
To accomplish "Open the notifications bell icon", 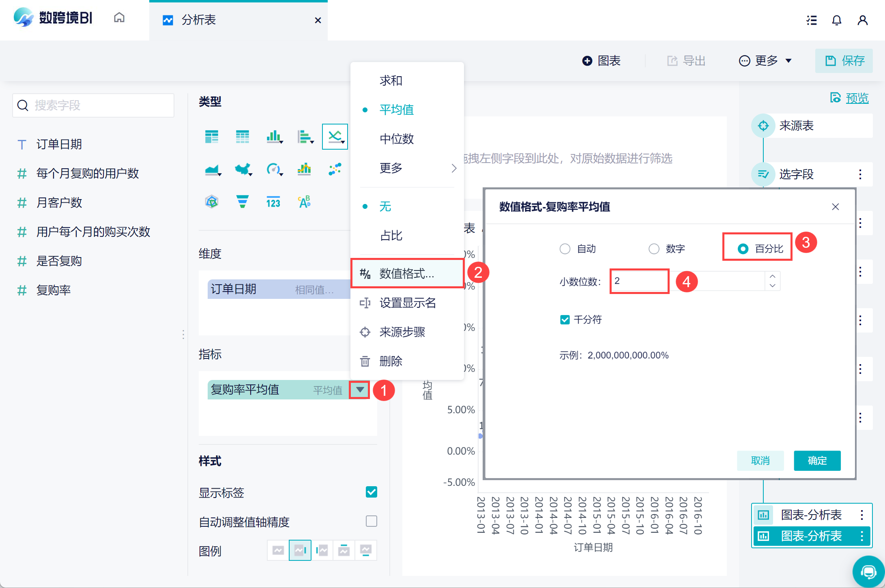I will pyautogui.click(x=836, y=20).
